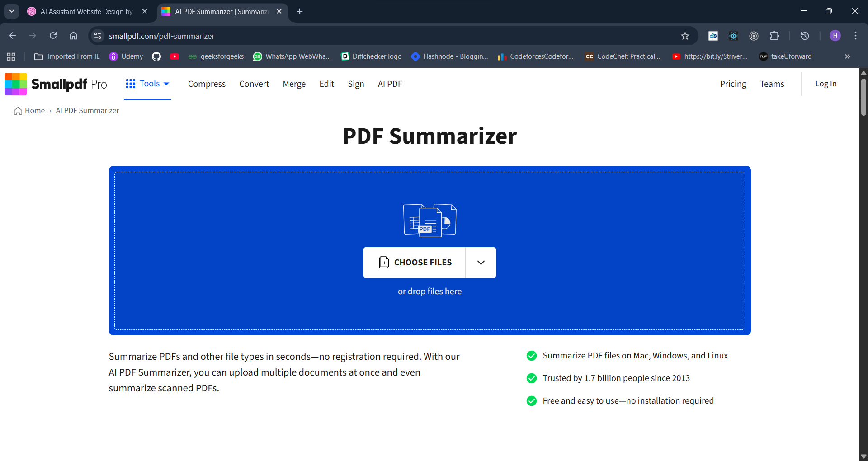This screenshot has height=461, width=868.
Task: Click the circular target extension icon
Action: coord(754,36)
